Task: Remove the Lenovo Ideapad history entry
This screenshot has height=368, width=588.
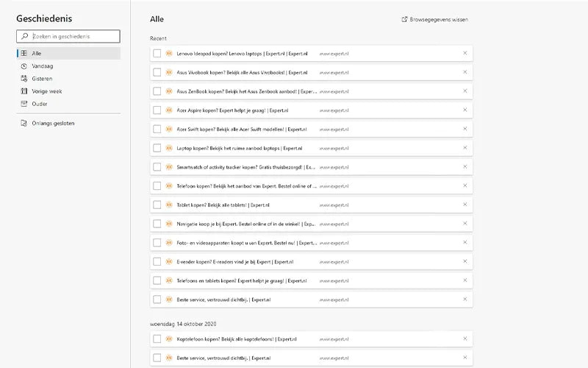Action: pos(465,53)
